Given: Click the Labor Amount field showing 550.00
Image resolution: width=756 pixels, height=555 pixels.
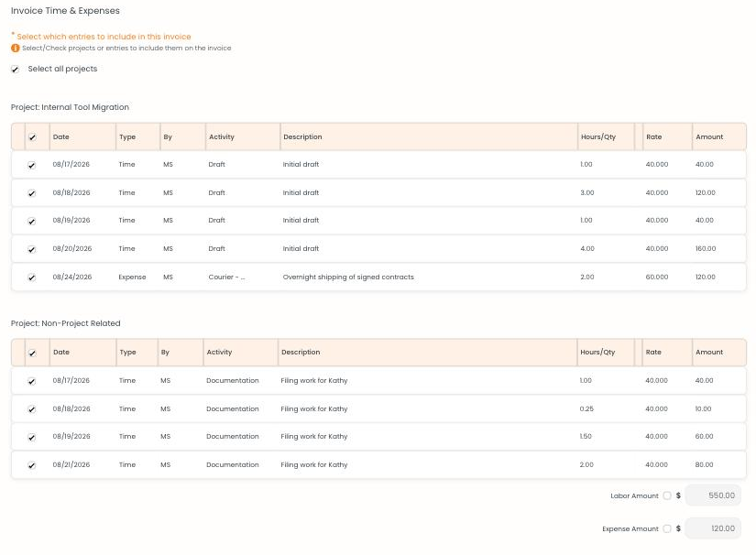Looking at the screenshot, I should click(713, 495).
